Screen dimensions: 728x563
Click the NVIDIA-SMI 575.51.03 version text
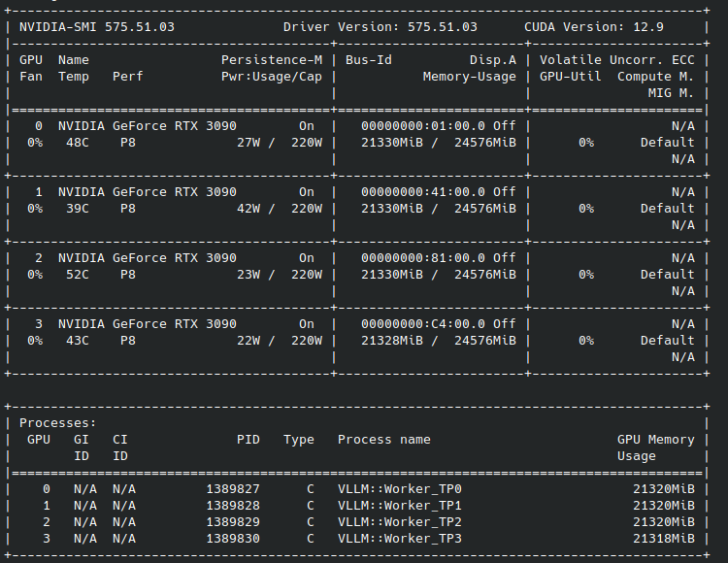click(97, 27)
